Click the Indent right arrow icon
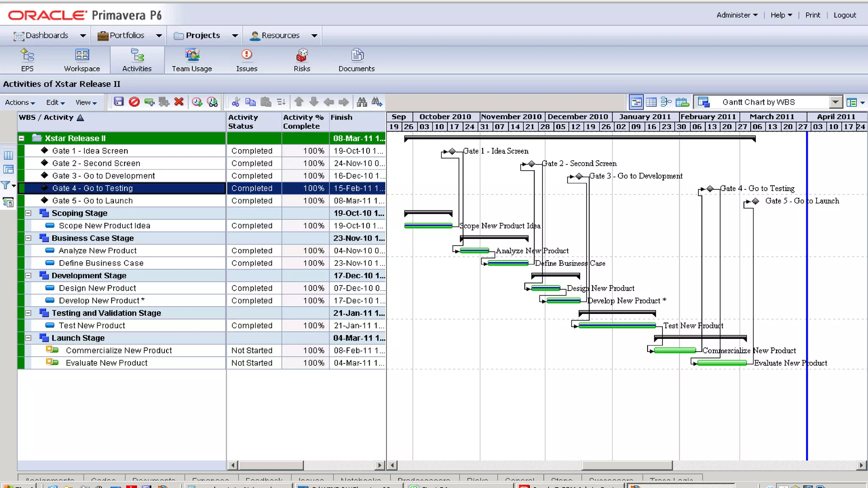The image size is (868, 488). pyautogui.click(x=344, y=102)
